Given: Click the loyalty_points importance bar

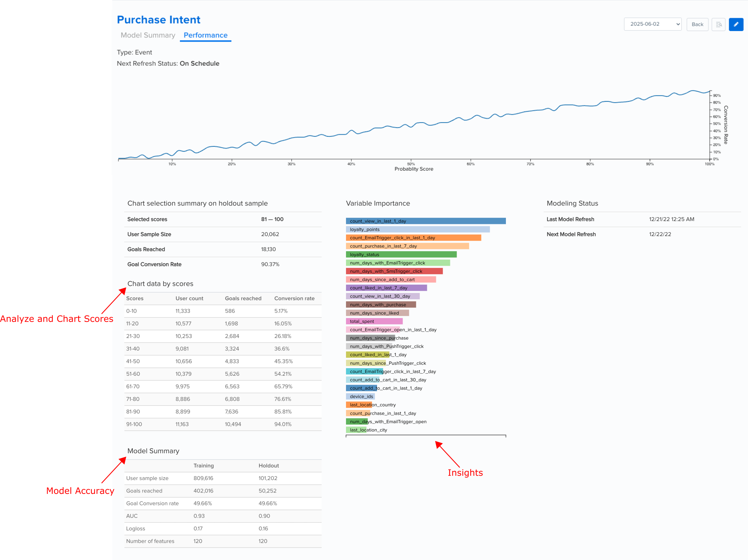Looking at the screenshot, I should [418, 229].
